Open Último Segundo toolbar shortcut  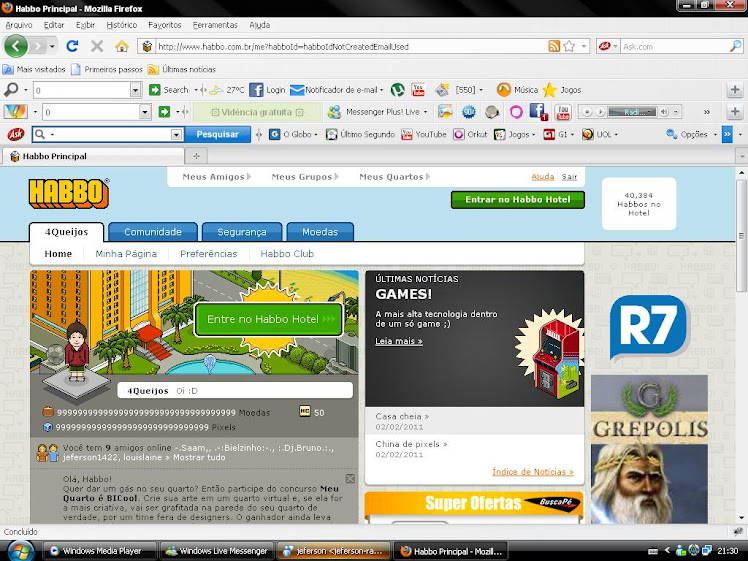[360, 135]
